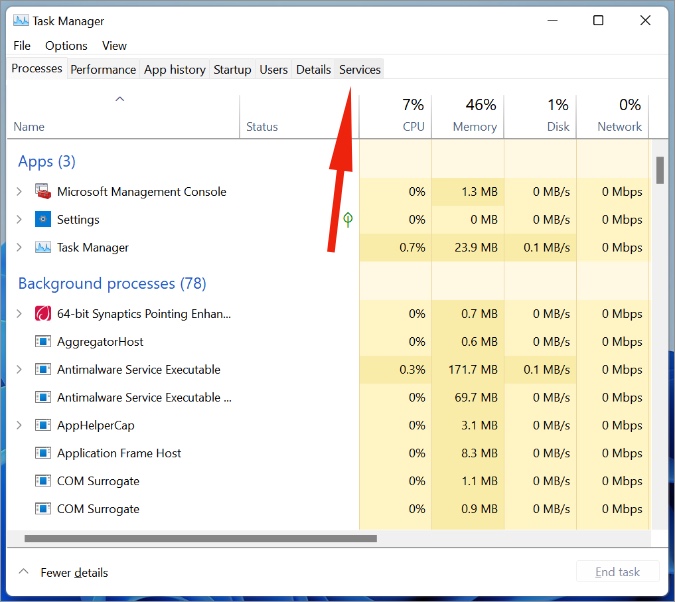Click the Task Manager process icon
The height and width of the screenshot is (602, 675).
point(43,247)
